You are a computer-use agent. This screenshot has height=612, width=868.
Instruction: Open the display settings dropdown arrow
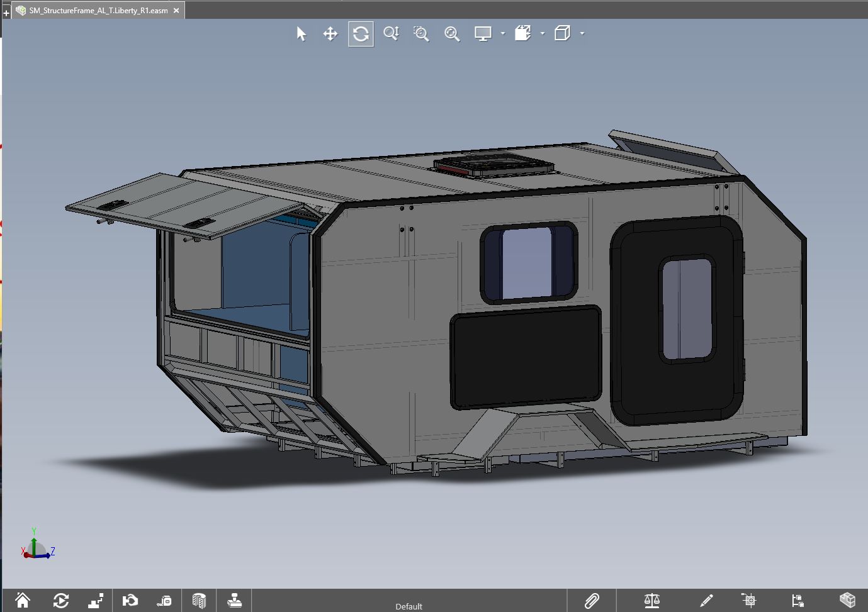click(x=503, y=34)
